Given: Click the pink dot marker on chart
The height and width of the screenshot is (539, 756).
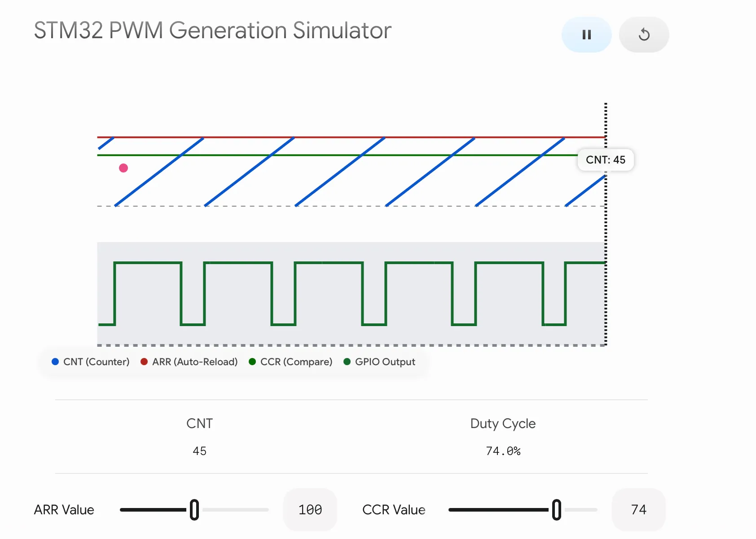Looking at the screenshot, I should click(x=123, y=168).
